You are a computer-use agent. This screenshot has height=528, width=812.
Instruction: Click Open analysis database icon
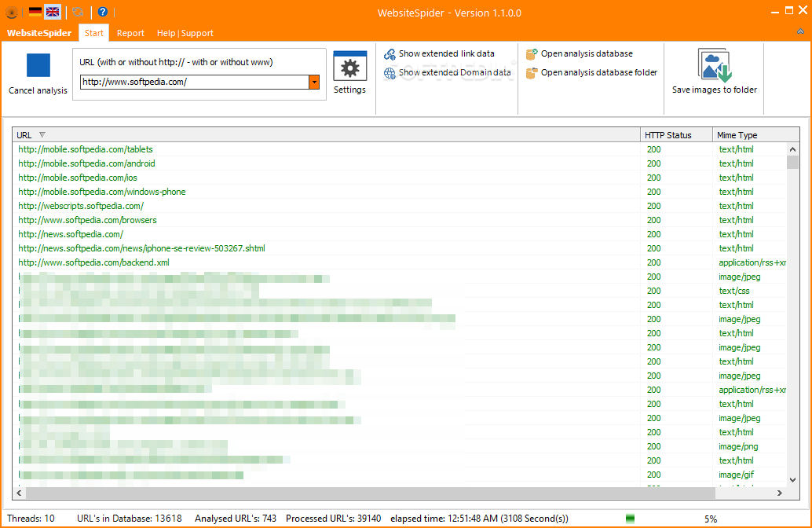pyautogui.click(x=532, y=54)
